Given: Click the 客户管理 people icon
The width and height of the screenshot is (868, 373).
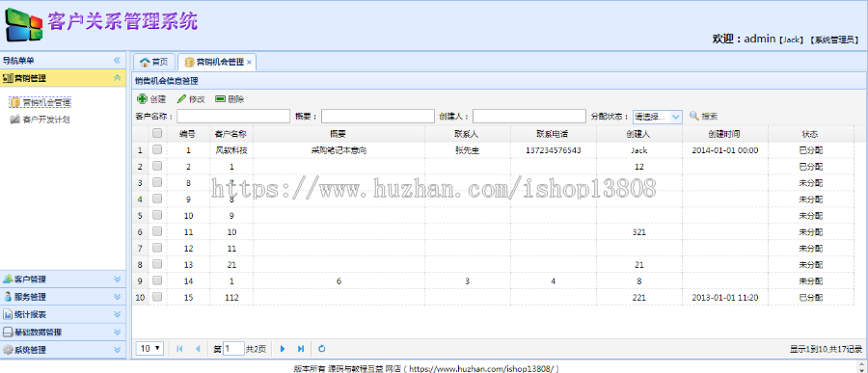Looking at the screenshot, I should [x=8, y=279].
